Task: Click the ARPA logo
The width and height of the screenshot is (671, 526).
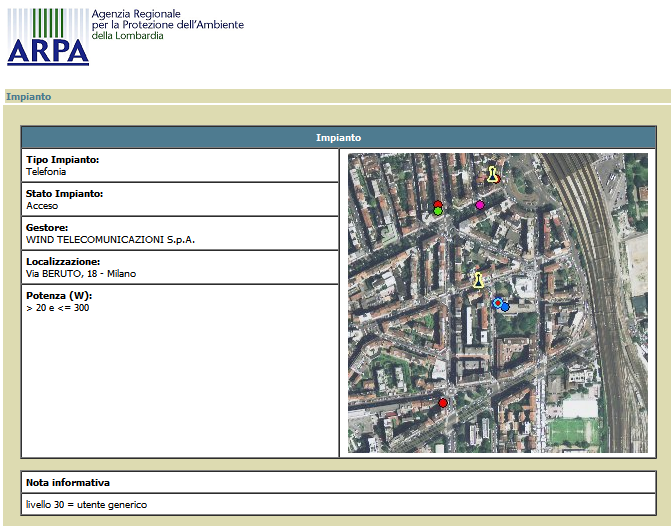Action: (x=48, y=37)
